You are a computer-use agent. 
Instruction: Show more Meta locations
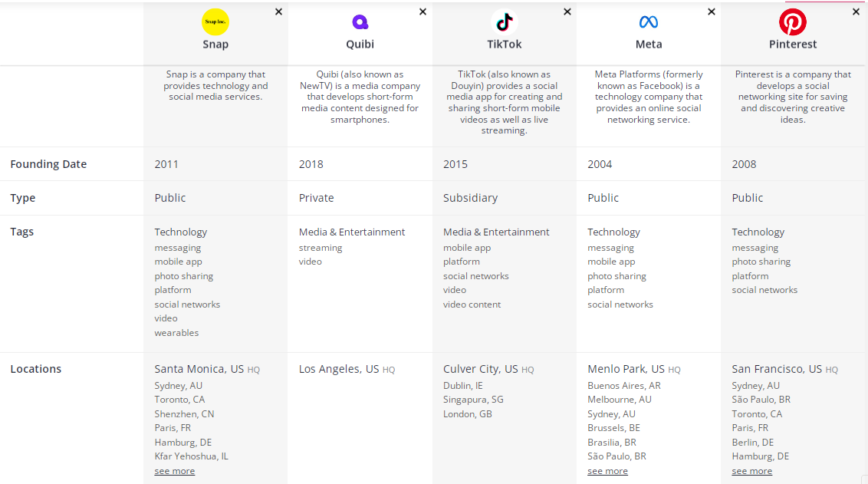[607, 471]
